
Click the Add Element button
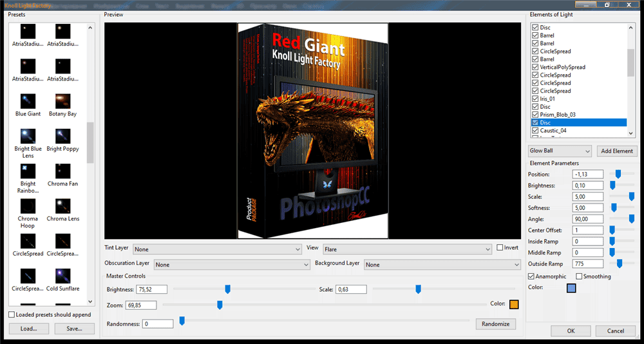(x=617, y=151)
